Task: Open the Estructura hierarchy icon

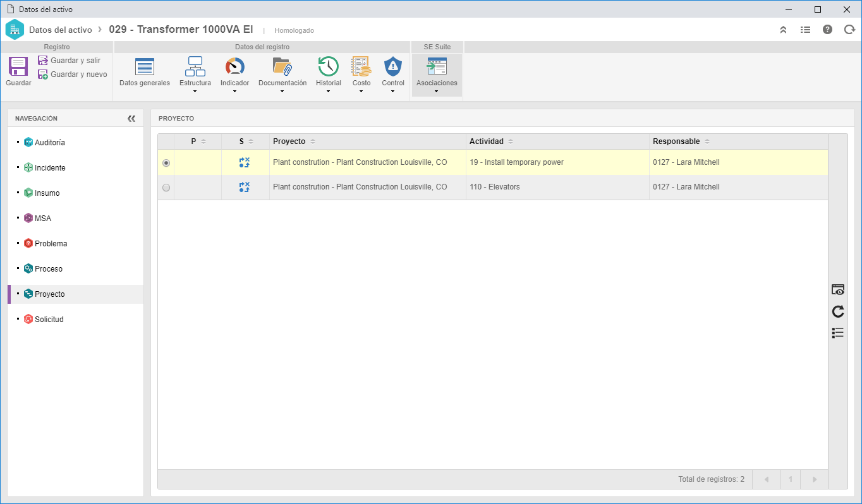Action: (195, 66)
